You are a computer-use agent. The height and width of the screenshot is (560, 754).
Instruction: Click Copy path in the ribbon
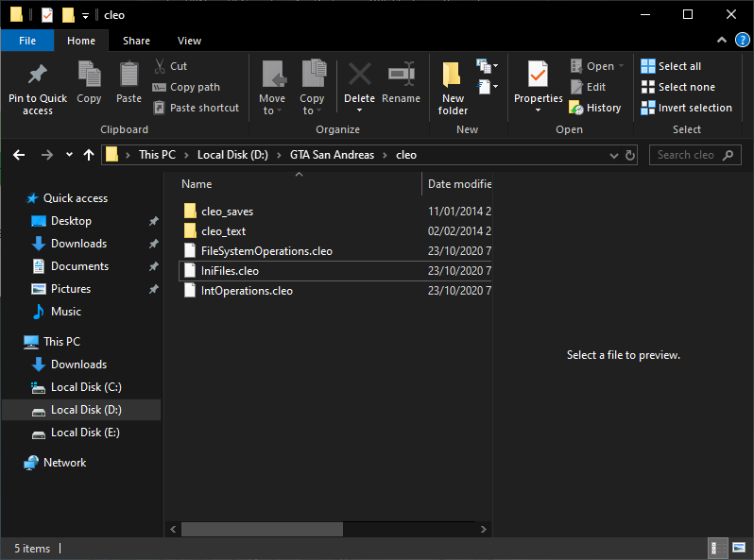186,87
